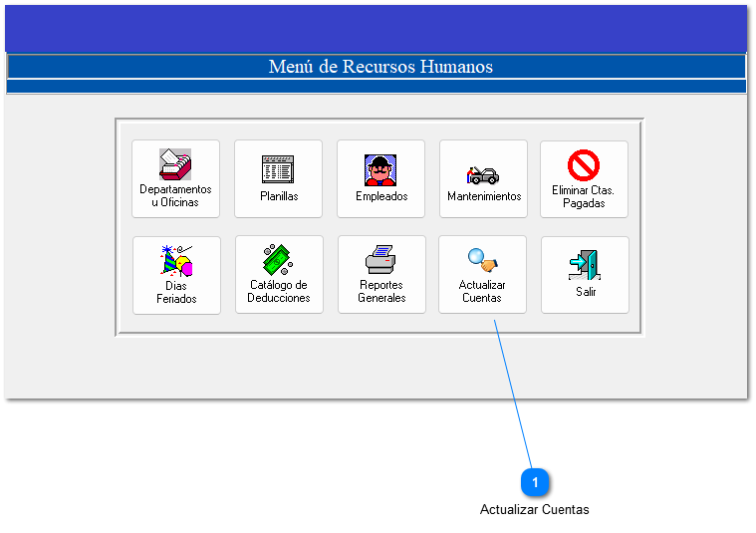Click the Reportes Generales printer icon
The image size is (756, 533).
click(x=381, y=260)
